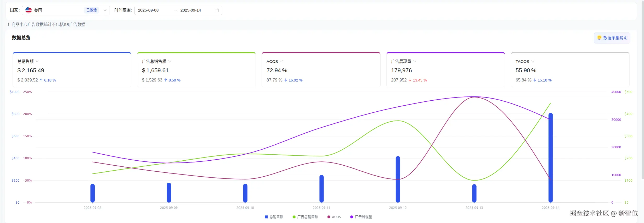
Task: Expand the 总销售额 metric dropdown
Action: click(x=37, y=62)
